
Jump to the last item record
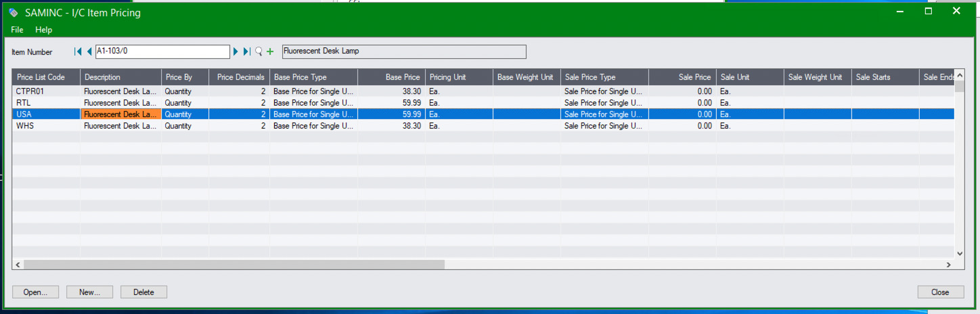(x=248, y=51)
